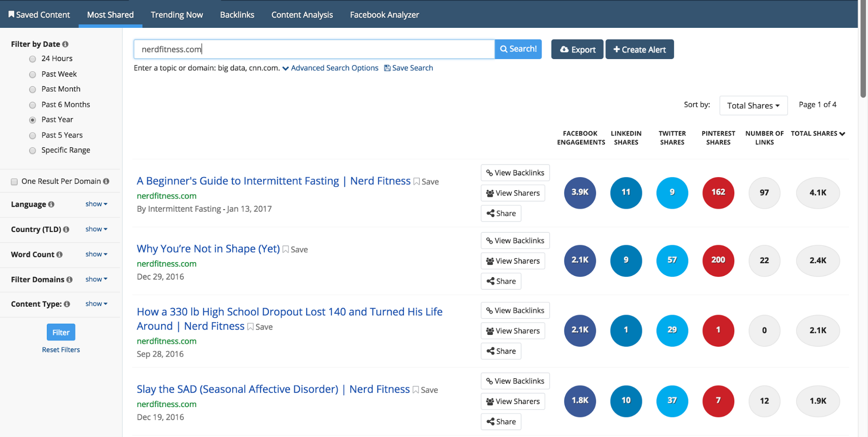View backlinks for High School Dropout article
The height and width of the screenshot is (437, 868).
click(x=515, y=311)
